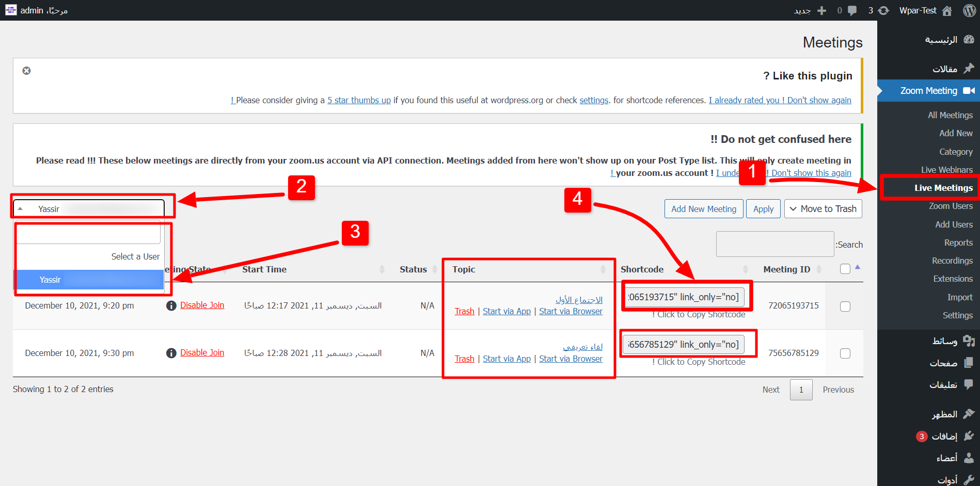Open the مقالات posts pin icon
The height and width of the screenshot is (486, 980).
(x=969, y=68)
